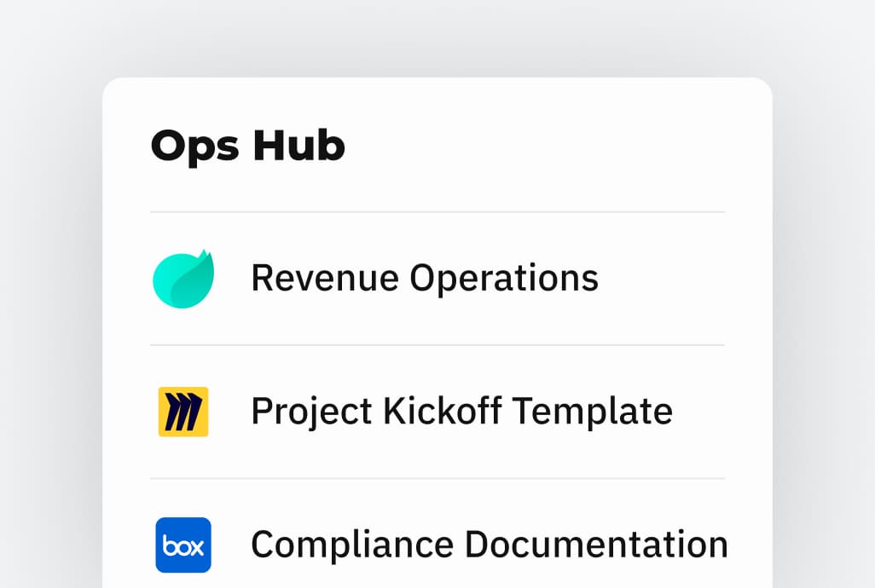This screenshot has width=875, height=588.
Task: Open Box via the Compliance Documentation icon
Action: tap(183, 545)
